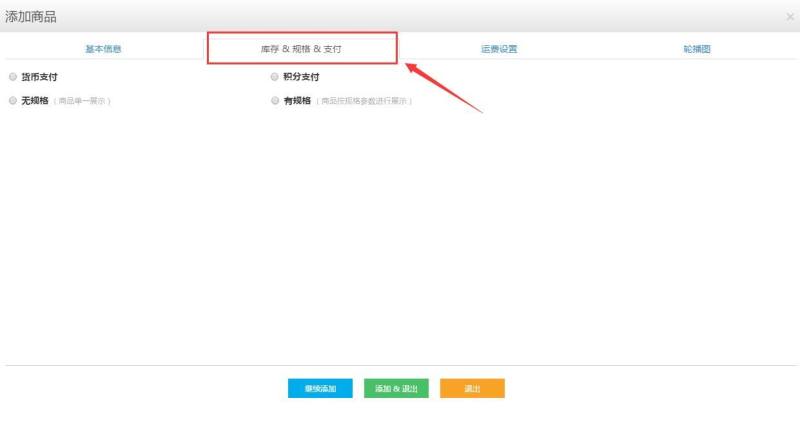Open the 库存 & 规格 & 支付 tab
The height and width of the screenshot is (425, 800).
pos(301,49)
